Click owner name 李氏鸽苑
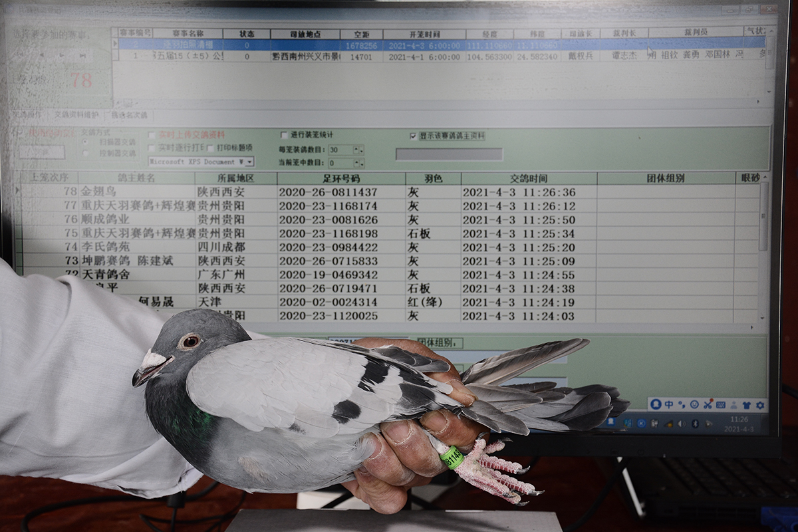 [106, 247]
